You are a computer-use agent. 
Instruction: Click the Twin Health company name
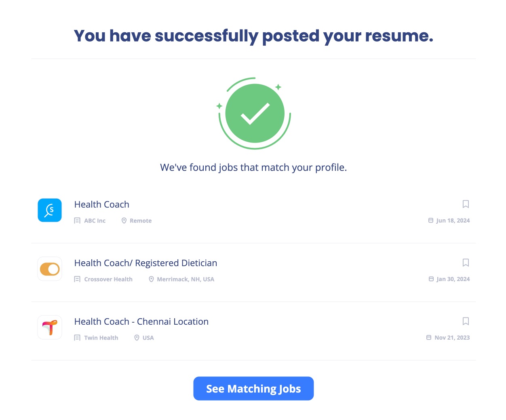click(101, 338)
